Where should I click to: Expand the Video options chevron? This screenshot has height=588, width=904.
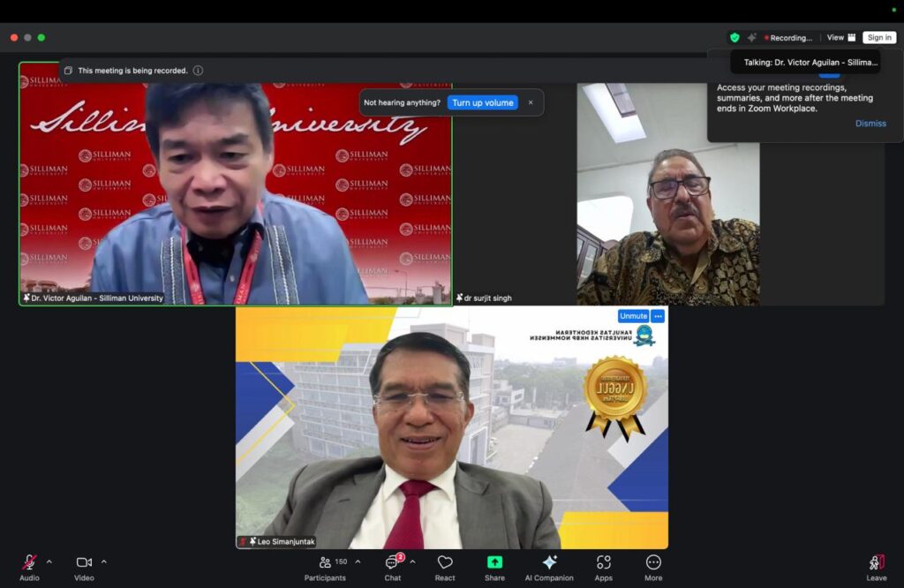click(x=104, y=562)
